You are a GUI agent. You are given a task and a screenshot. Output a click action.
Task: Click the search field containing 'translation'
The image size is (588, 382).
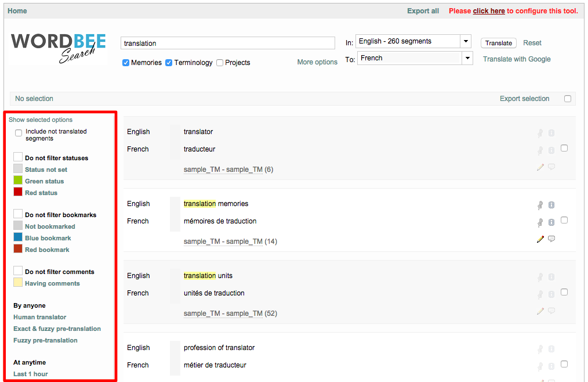click(x=227, y=43)
